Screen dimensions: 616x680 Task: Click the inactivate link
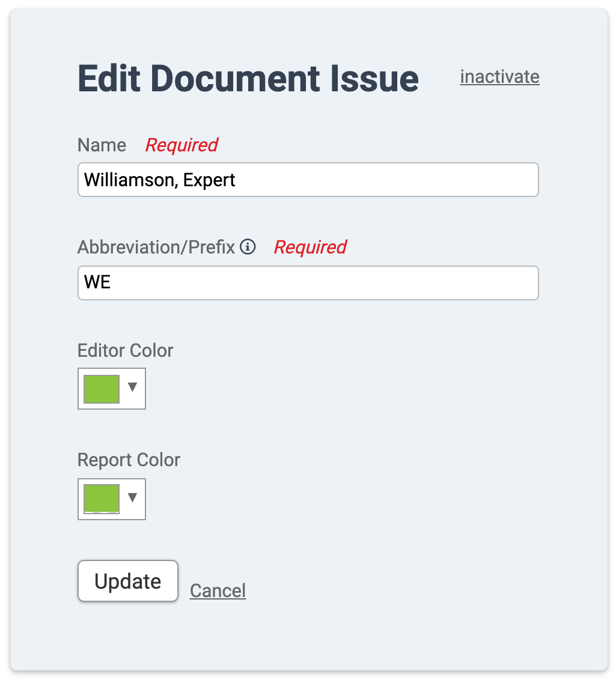[500, 77]
